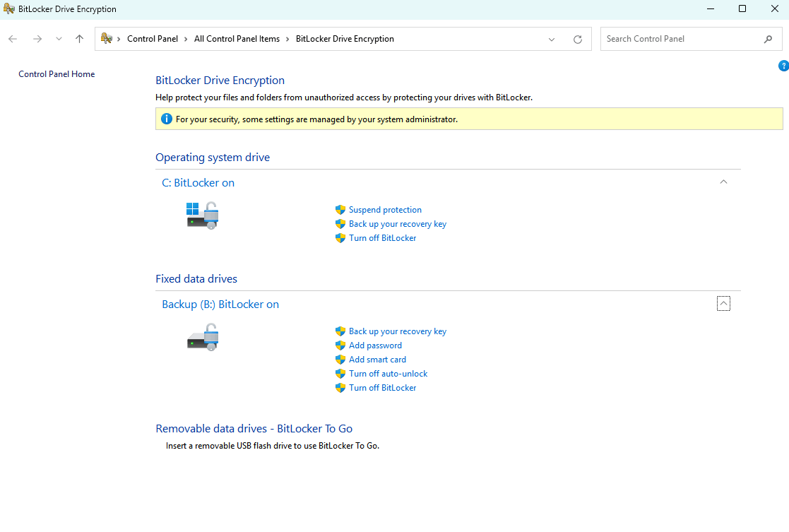The image size is (789, 532).
Task: Click shield icon beside C: recovery key backup
Action: pyautogui.click(x=340, y=224)
